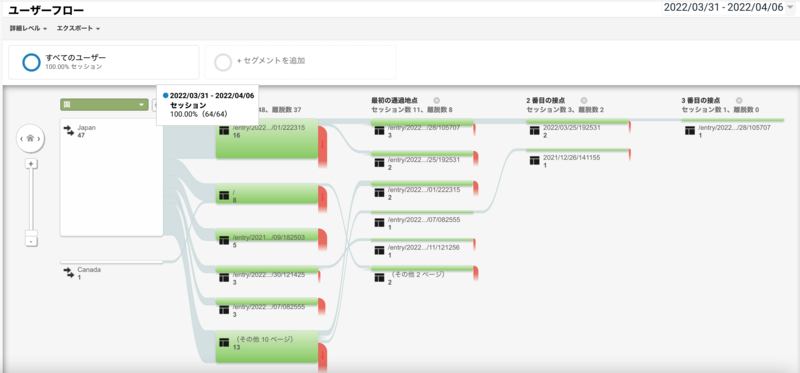
Task: Select the Canada country node
Action: point(112,262)
